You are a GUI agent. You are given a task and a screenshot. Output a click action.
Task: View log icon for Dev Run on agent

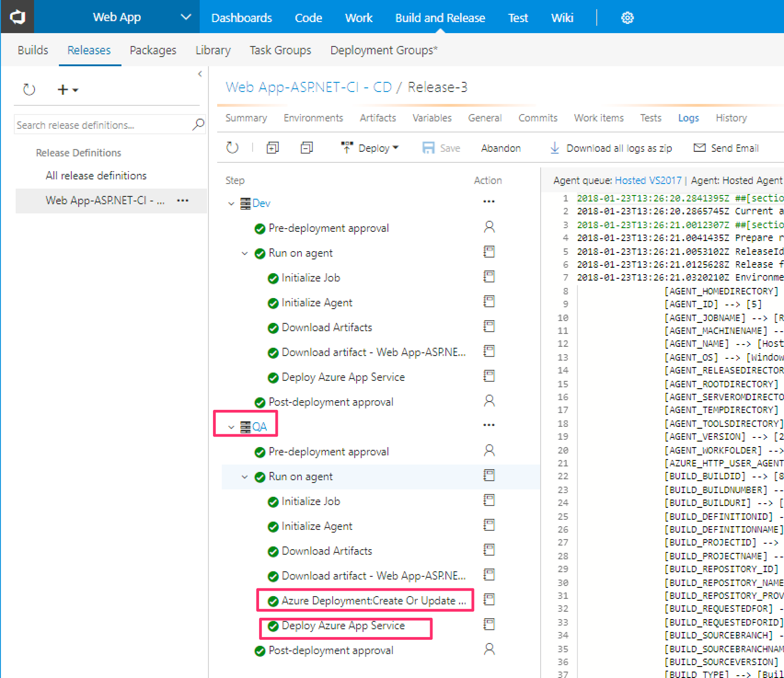[489, 252]
